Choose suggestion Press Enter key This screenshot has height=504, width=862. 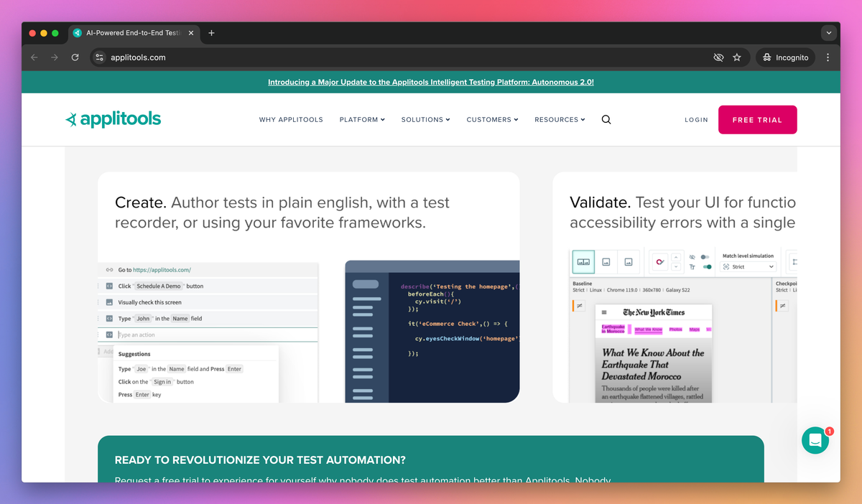[140, 395]
